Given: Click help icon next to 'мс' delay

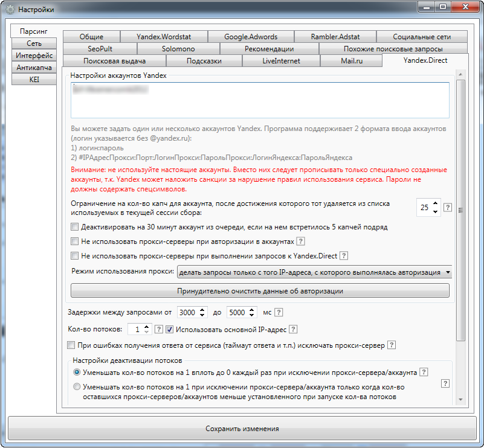Looking at the screenshot, I should [279, 312].
